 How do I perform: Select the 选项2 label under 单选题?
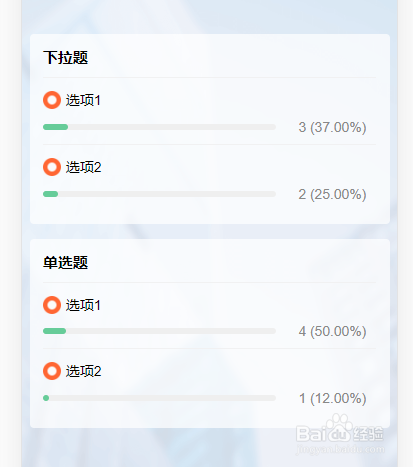click(83, 371)
